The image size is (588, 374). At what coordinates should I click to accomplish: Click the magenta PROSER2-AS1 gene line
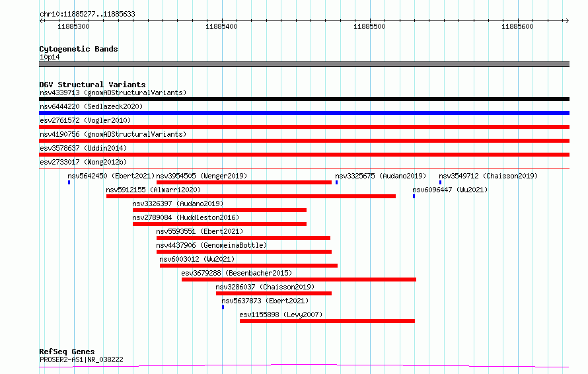click(x=304, y=365)
